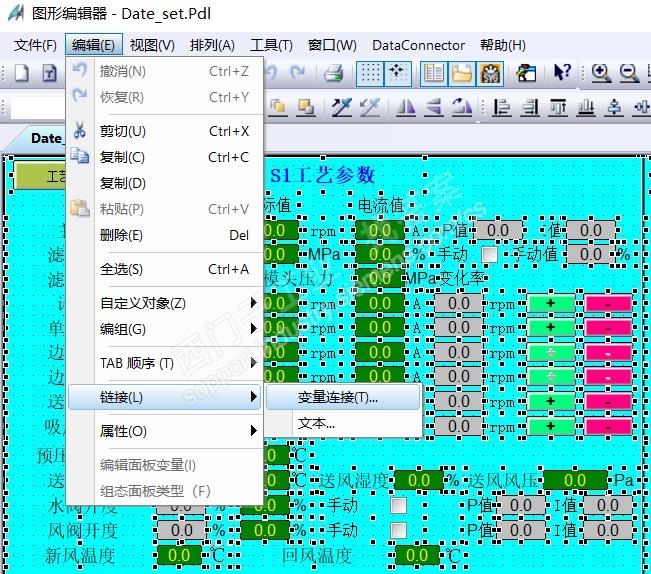Close the 编辑(E) menu in menu bar
This screenshot has height=574, width=651.
pyautogui.click(x=93, y=45)
